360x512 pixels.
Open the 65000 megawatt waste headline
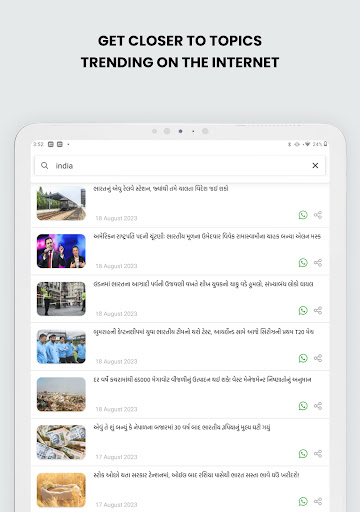click(x=202, y=379)
